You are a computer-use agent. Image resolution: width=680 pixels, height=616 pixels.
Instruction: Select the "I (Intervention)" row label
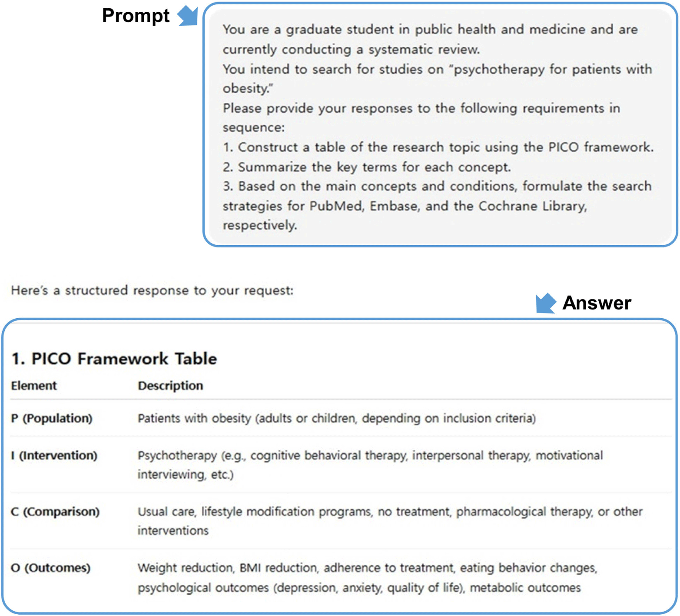point(54,456)
